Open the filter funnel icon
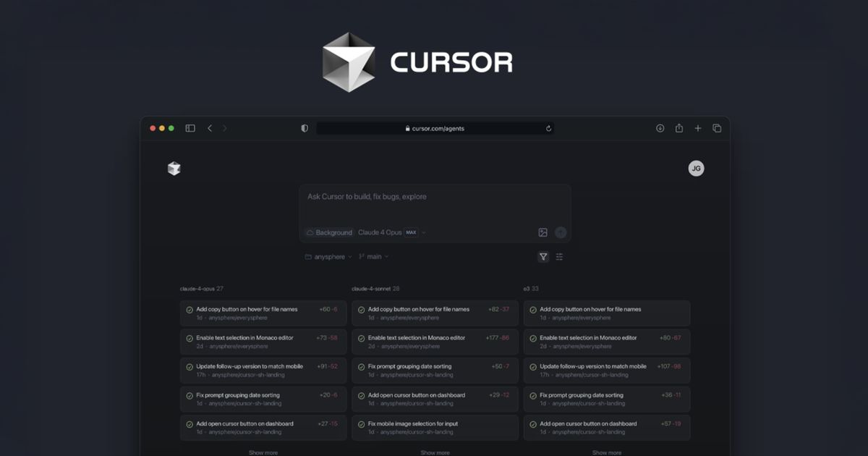Screen dimensions: 868x456 click(543, 256)
